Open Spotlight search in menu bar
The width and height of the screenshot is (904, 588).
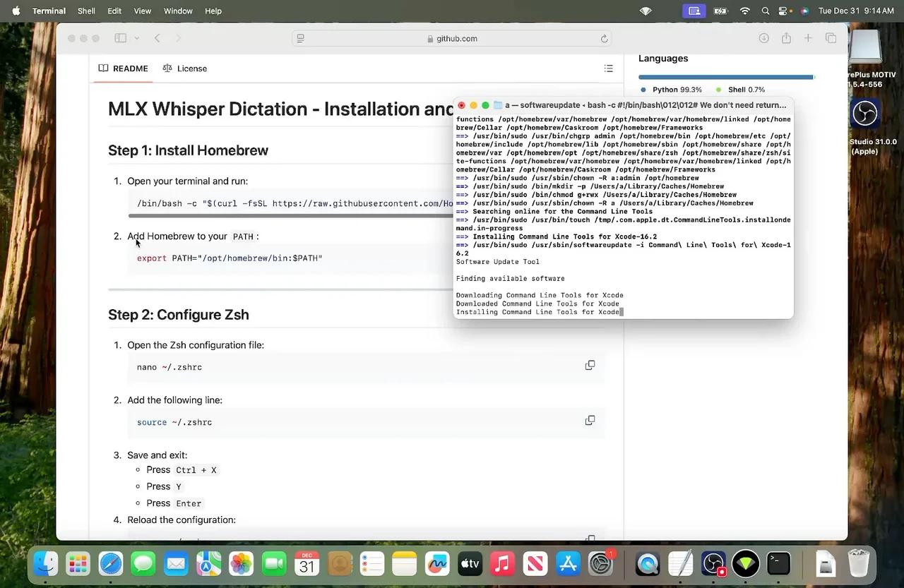pyautogui.click(x=766, y=11)
